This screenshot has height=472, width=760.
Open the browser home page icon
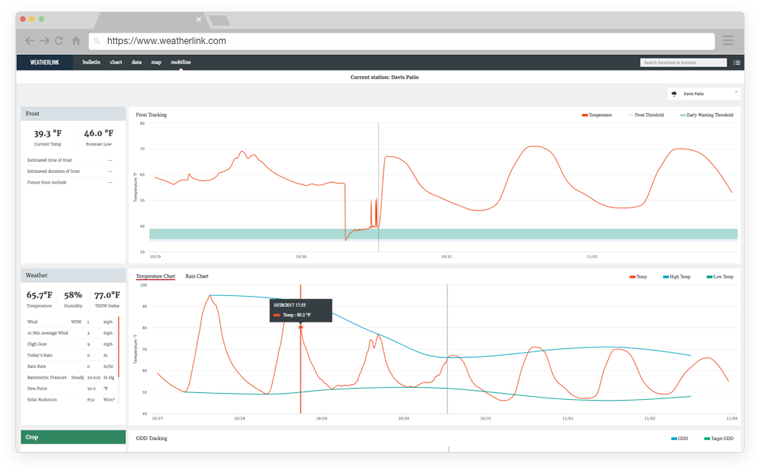(76, 41)
